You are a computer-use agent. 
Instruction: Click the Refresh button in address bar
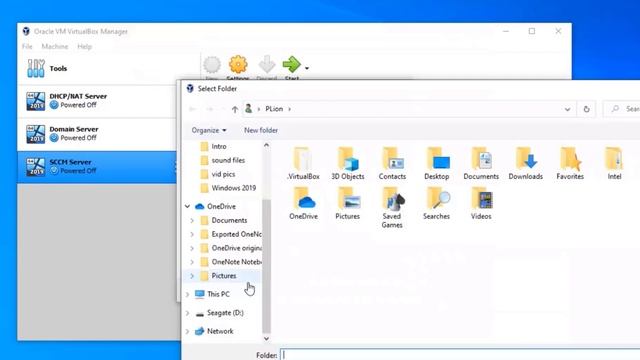point(586,109)
